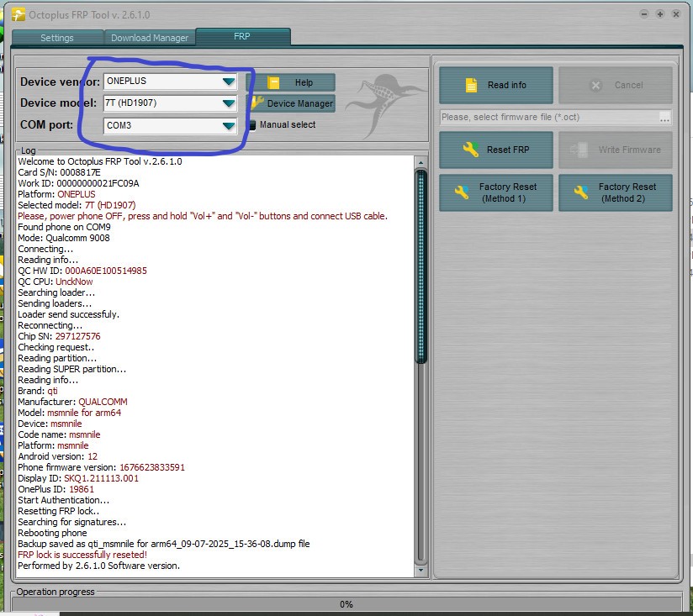The height and width of the screenshot is (616, 693).
Task: Click the Reset FRP button
Action: click(x=496, y=150)
